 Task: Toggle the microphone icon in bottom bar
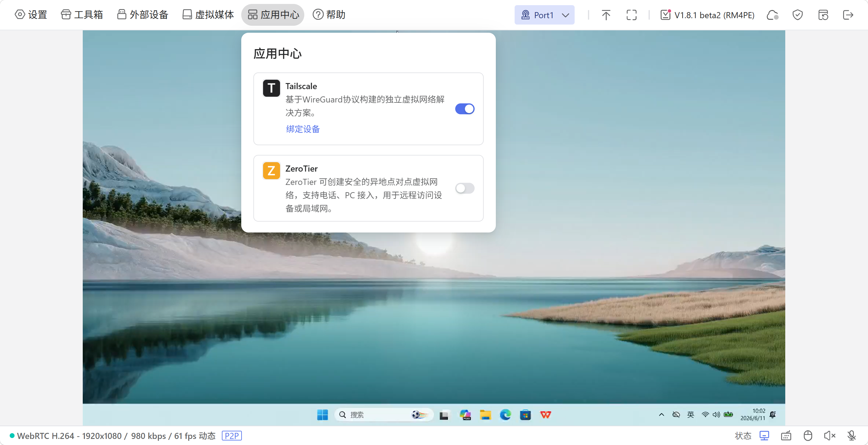[x=851, y=436]
